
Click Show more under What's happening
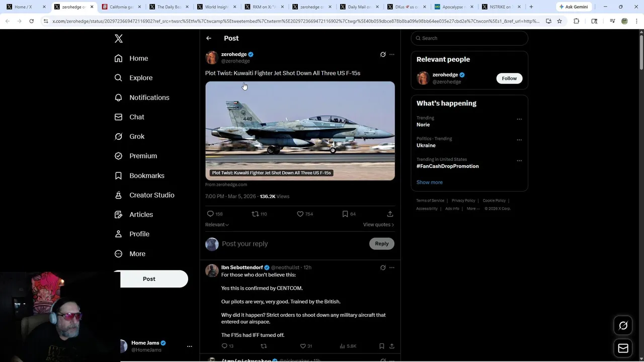pyautogui.click(x=430, y=183)
